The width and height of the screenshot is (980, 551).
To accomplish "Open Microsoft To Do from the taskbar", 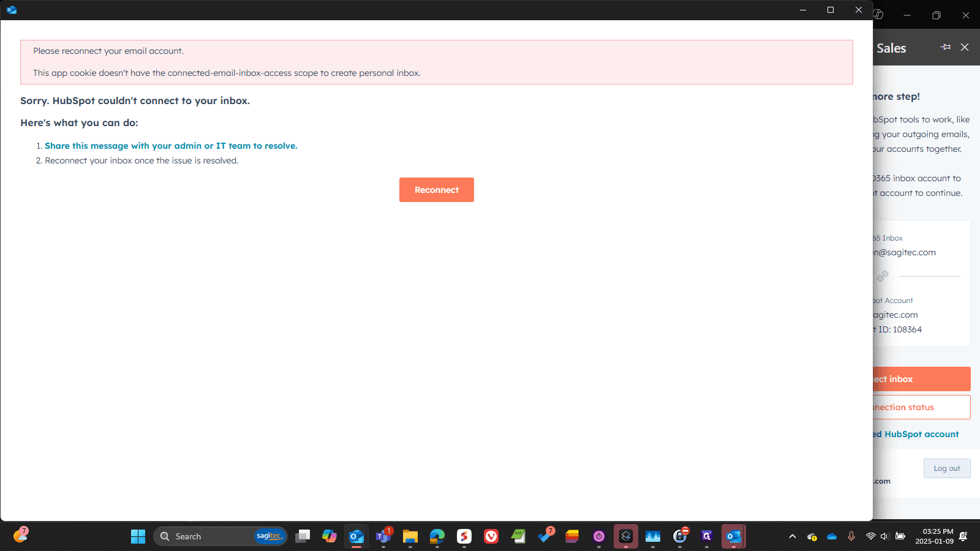I will (545, 536).
